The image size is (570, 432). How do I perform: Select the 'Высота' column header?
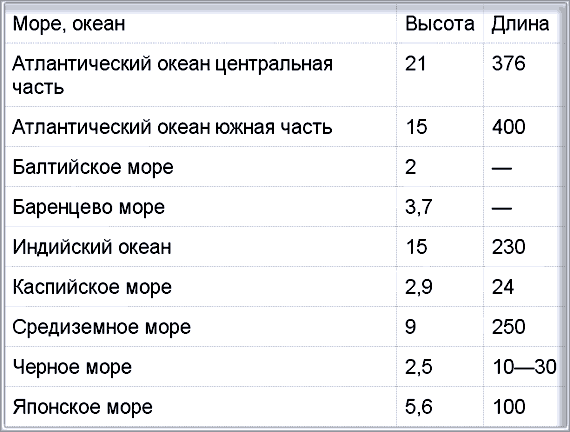point(439,24)
